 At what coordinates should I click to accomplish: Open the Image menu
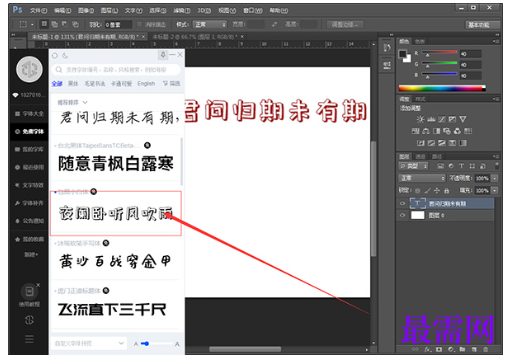click(x=86, y=11)
